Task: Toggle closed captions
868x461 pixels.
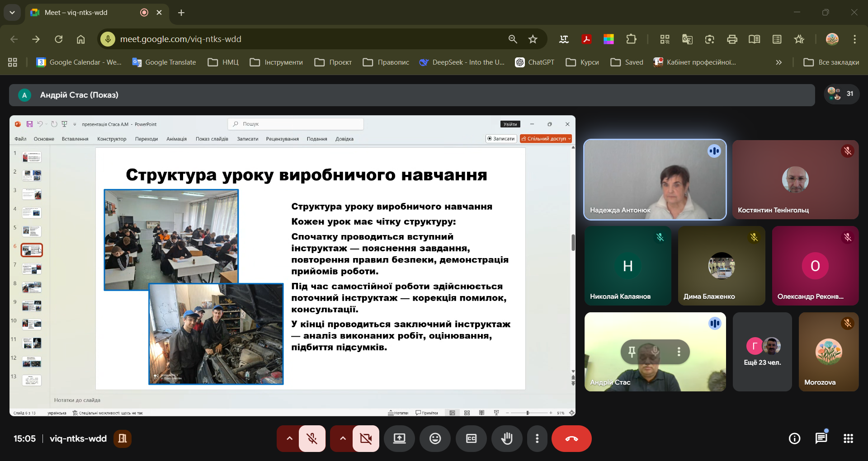Action: tap(471, 438)
